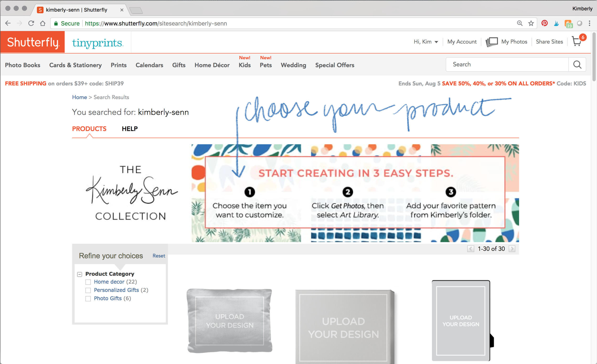Select the pillow upload-your-design product
Screen dimensions: 597x364
[x=230, y=321]
